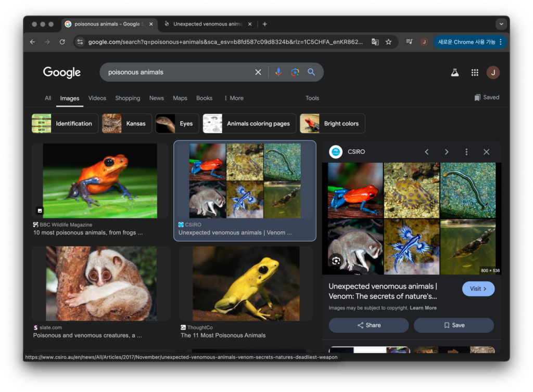Click the translate page icon
The image size is (533, 392).
[375, 42]
